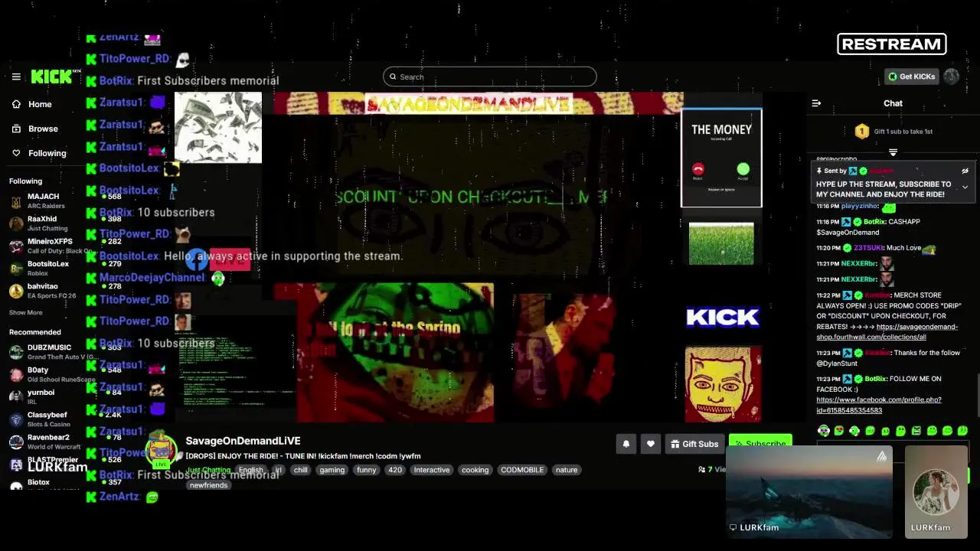
Task: Open the savageondemand-shop merch link in chat
Action: (887, 331)
